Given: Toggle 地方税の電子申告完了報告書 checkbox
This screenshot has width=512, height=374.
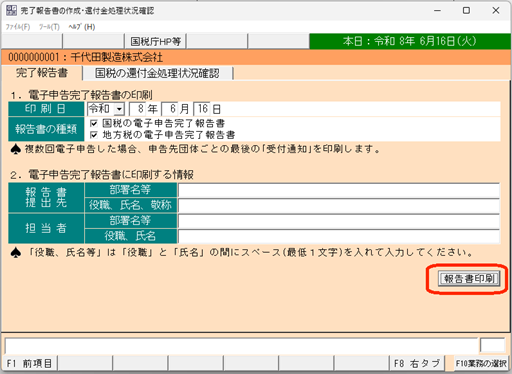Looking at the screenshot, I should tap(94, 135).
